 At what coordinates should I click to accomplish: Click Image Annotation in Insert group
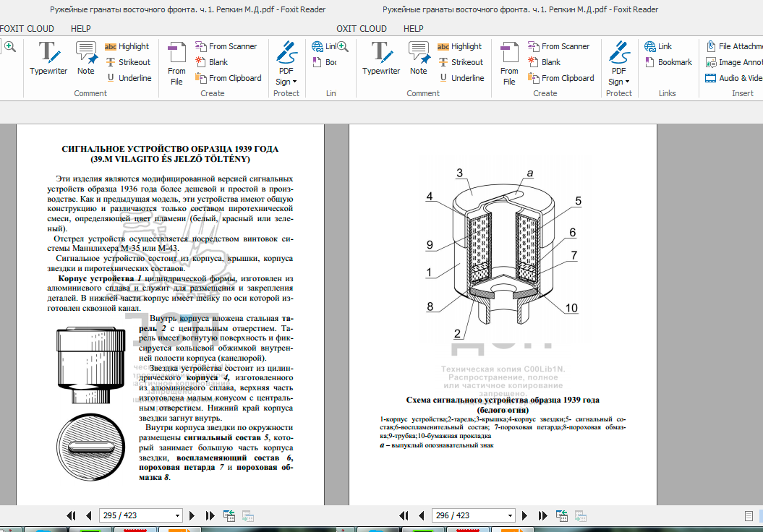pyautogui.click(x=733, y=62)
